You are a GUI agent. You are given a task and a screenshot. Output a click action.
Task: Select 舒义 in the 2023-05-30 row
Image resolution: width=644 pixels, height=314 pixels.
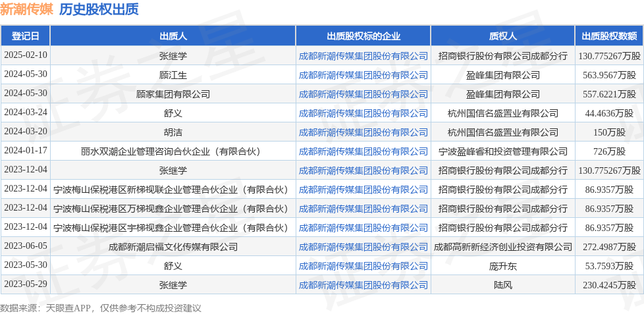[173, 266]
